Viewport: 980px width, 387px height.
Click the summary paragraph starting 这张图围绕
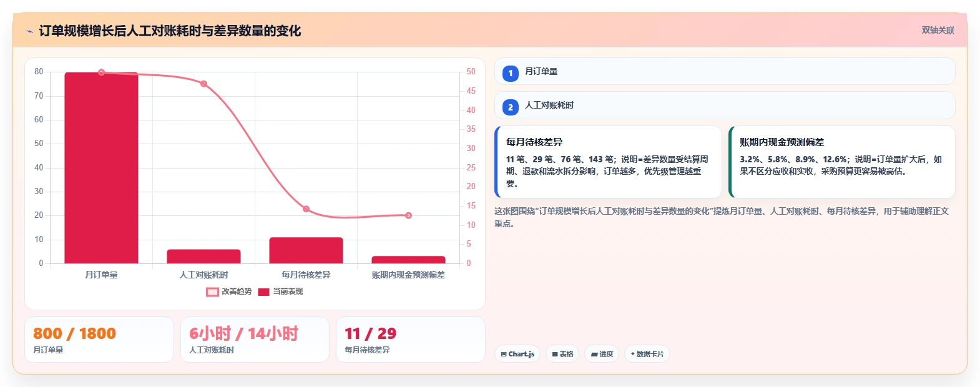point(722,217)
